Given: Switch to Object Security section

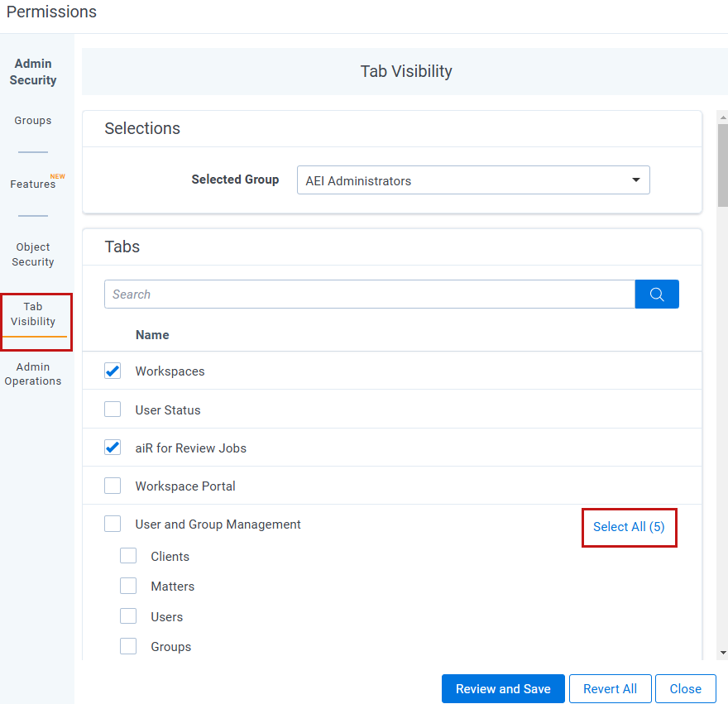Looking at the screenshot, I should [33, 255].
